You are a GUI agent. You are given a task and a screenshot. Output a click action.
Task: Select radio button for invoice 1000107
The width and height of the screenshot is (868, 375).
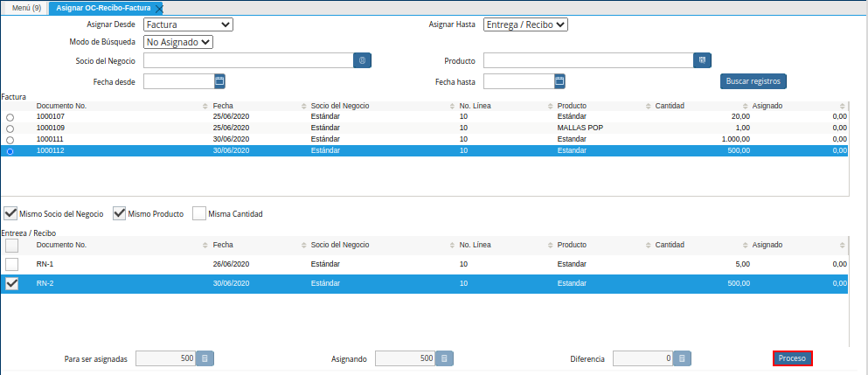(x=10, y=117)
